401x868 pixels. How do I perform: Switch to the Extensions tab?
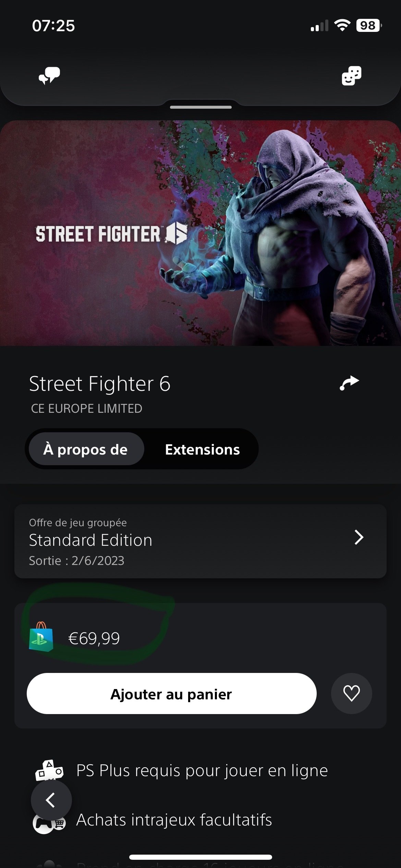[x=202, y=449]
